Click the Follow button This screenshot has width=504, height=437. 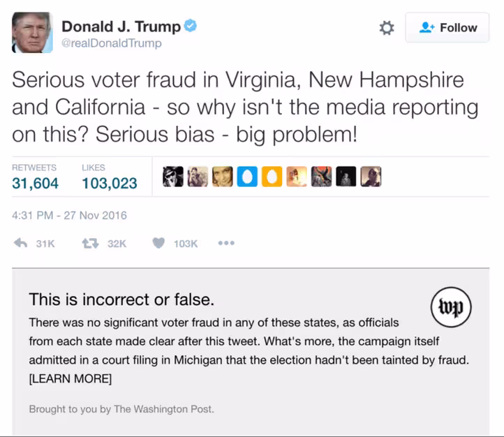coord(447,28)
